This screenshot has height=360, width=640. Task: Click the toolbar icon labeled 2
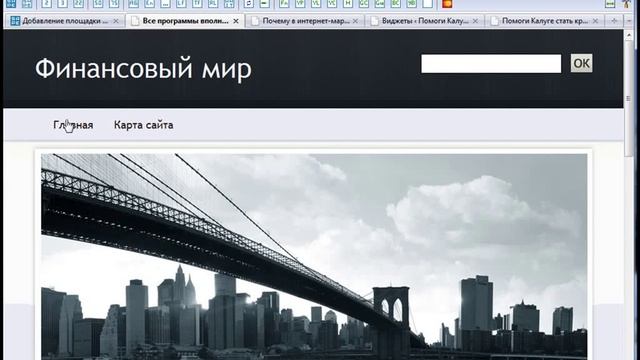pos(46,4)
